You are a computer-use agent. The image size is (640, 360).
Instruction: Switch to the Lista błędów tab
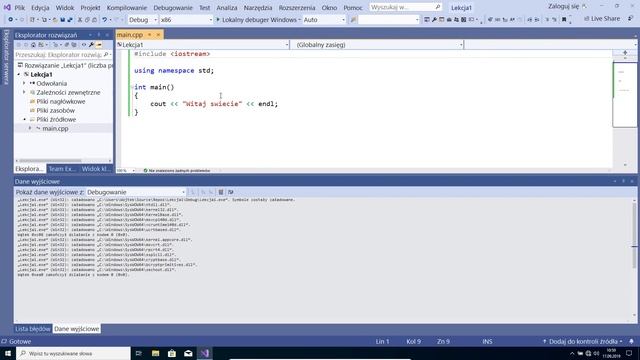(x=33, y=329)
